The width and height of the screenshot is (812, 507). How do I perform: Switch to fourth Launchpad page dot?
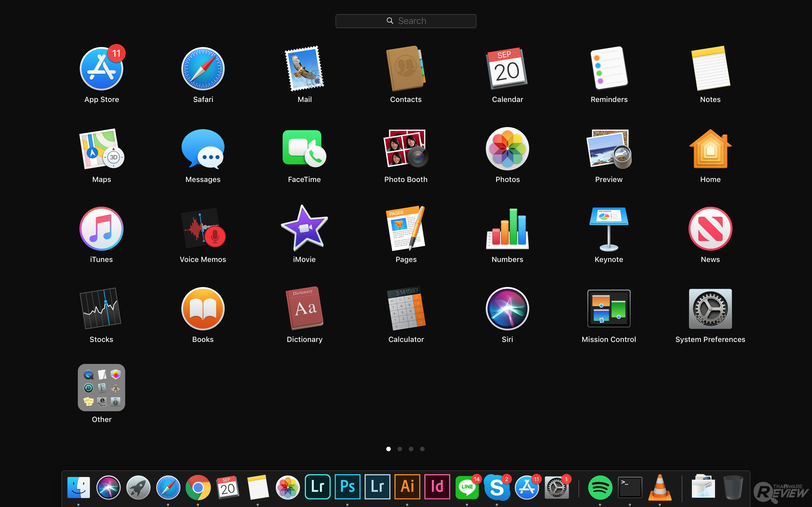pos(422,449)
